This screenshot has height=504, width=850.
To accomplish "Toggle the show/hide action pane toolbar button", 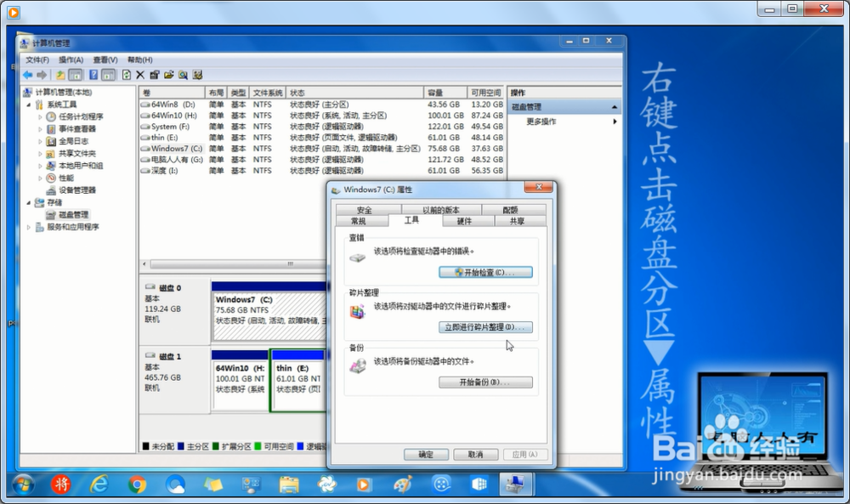I will [x=109, y=75].
